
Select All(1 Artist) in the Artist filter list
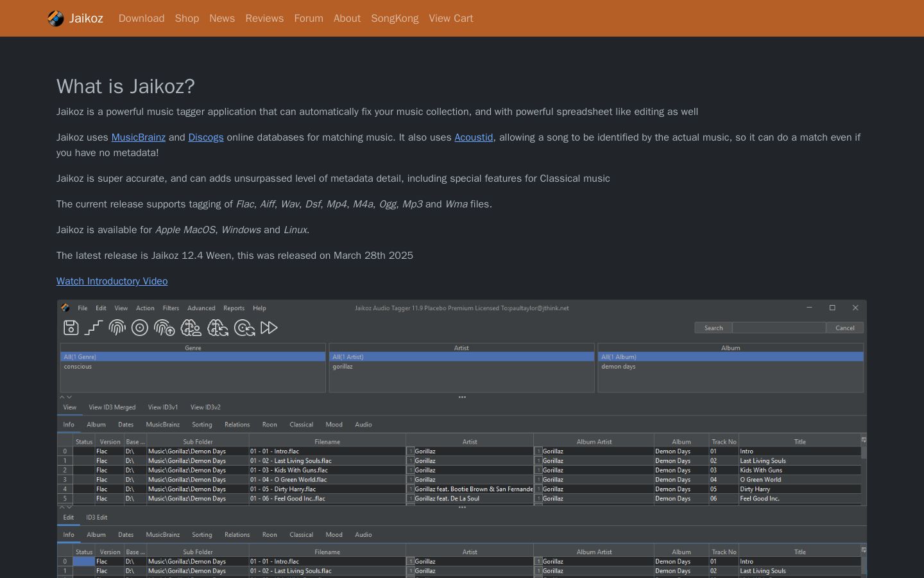point(462,357)
